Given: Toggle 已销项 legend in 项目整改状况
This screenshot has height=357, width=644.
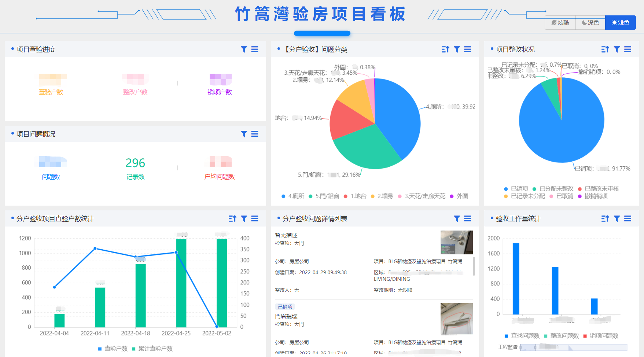Looking at the screenshot, I should (516, 189).
